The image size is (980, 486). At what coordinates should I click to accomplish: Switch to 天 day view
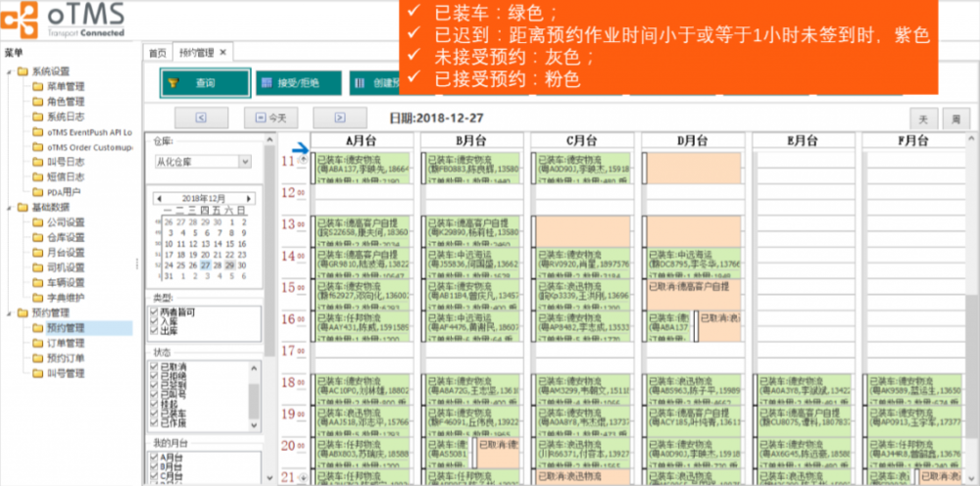pos(922,118)
